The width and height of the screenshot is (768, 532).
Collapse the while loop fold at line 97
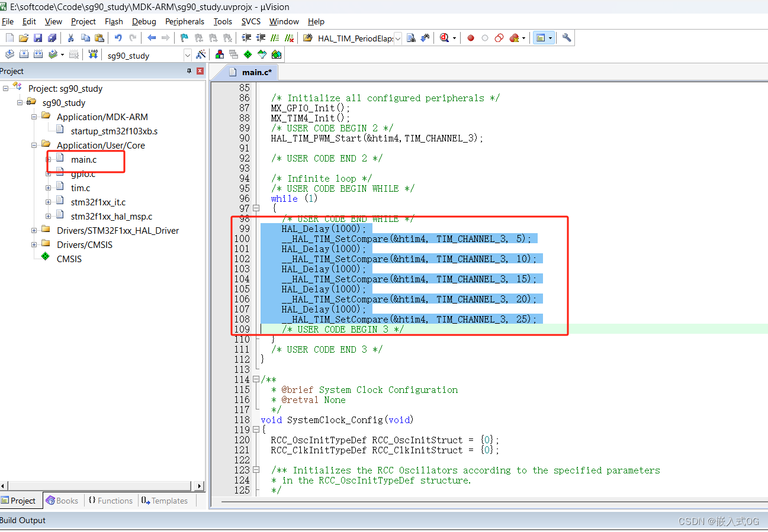pyautogui.click(x=256, y=208)
